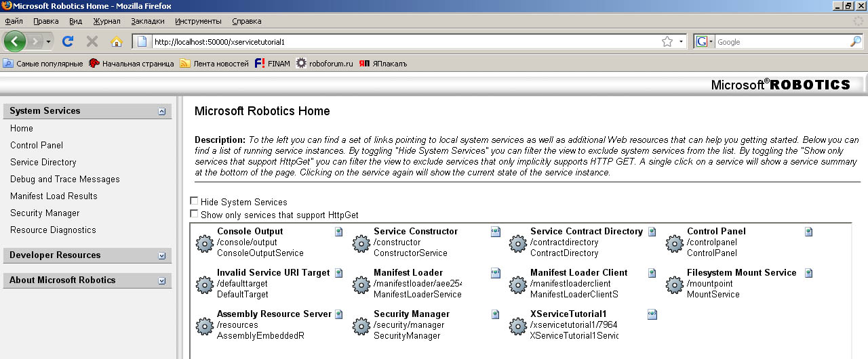
Task: Click the XServiceTutorial1 gear icon
Action: coord(518,326)
